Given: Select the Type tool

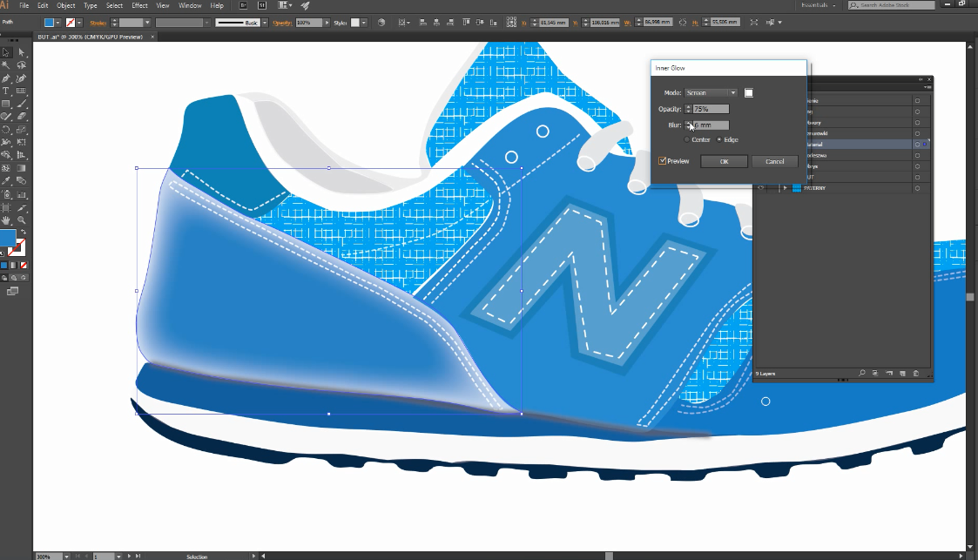Looking at the screenshot, I should point(6,91).
